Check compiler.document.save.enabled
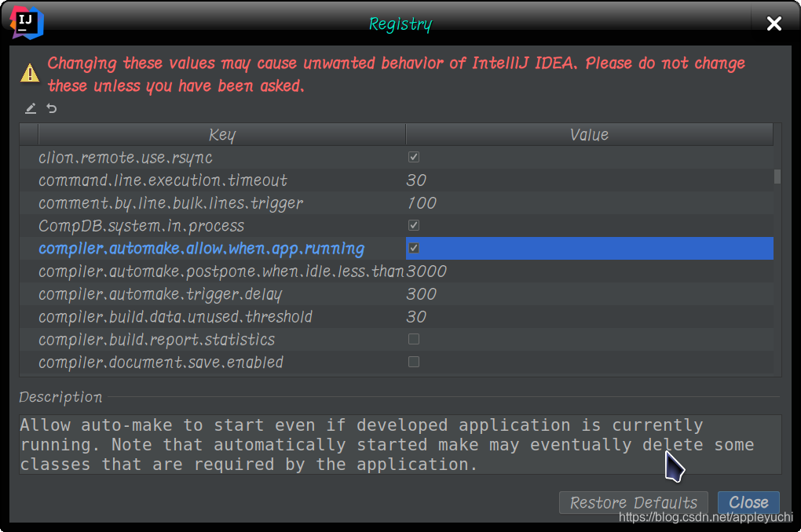The image size is (801, 532). [x=414, y=362]
